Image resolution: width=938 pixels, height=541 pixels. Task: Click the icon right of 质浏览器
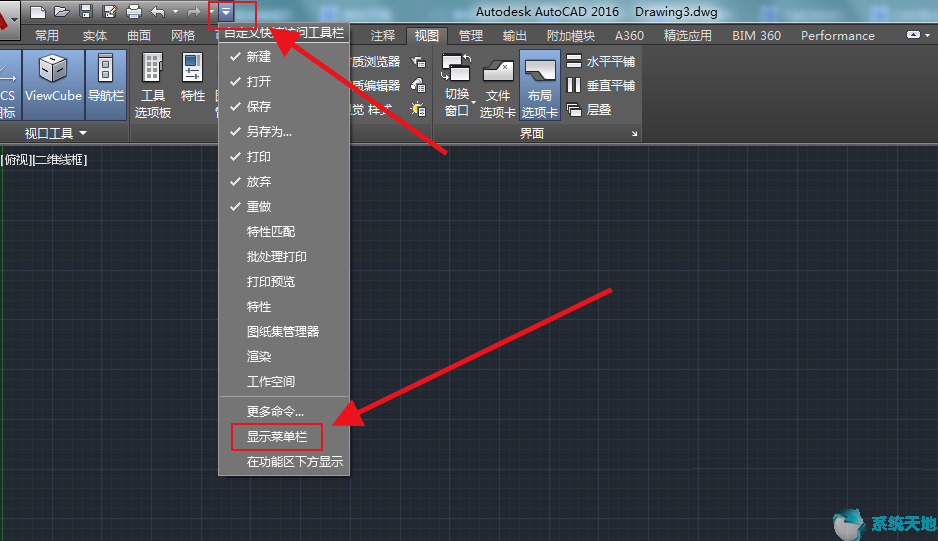point(418,61)
